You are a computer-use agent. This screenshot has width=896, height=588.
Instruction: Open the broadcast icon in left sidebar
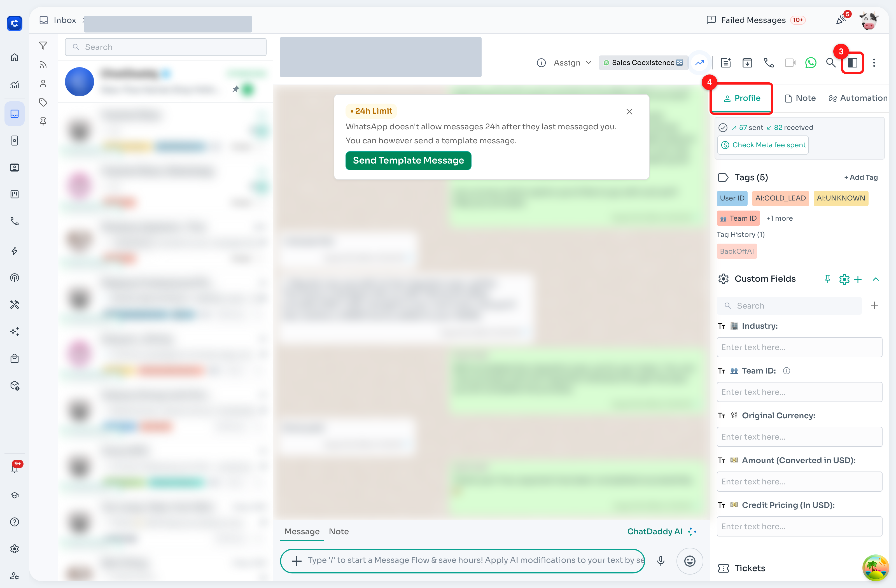pos(15,278)
